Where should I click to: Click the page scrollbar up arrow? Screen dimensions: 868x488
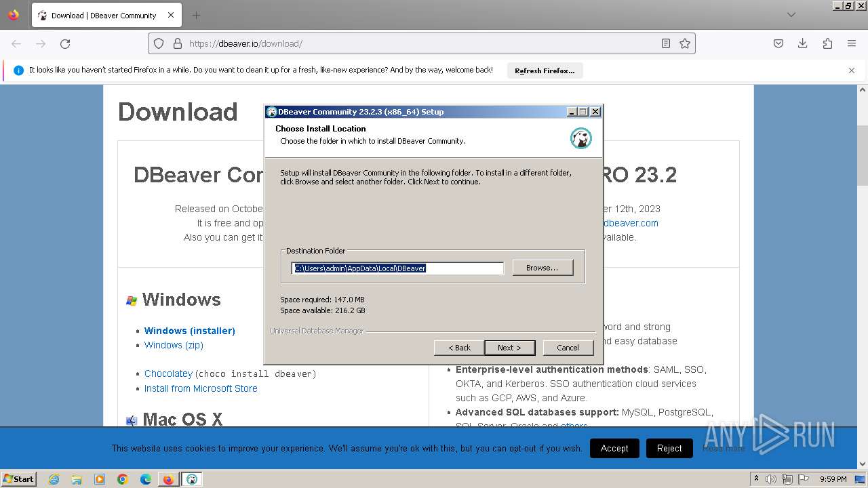(x=863, y=89)
